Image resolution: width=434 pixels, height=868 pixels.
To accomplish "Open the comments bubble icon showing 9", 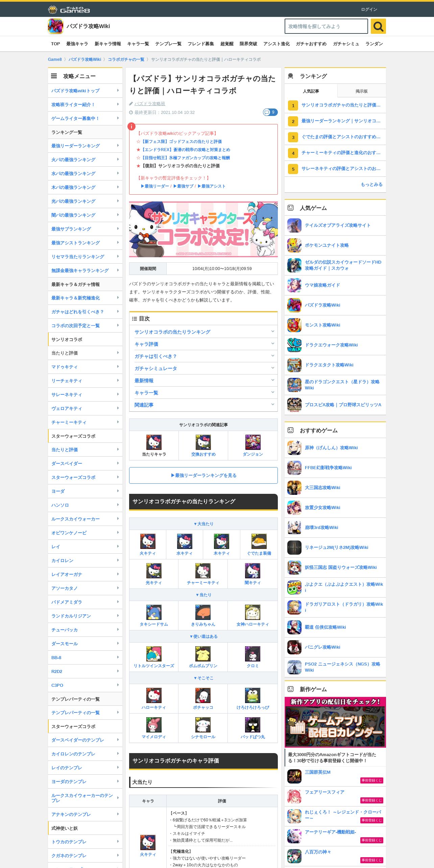I will tap(270, 112).
